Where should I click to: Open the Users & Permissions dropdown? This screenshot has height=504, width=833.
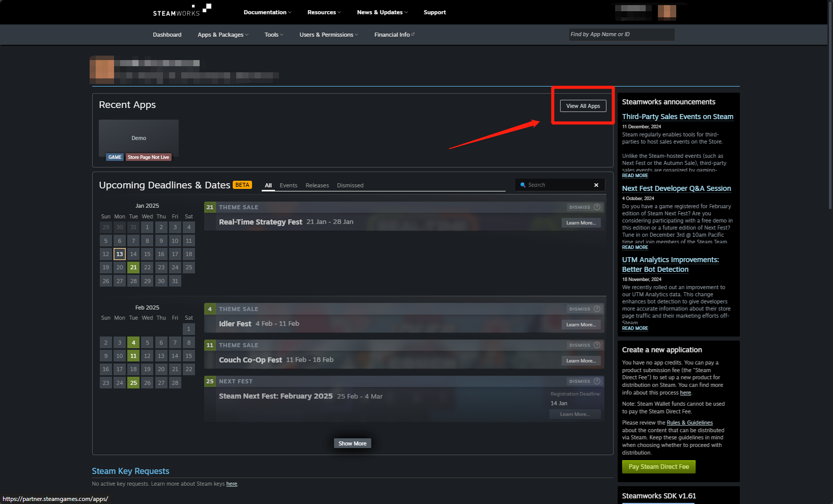click(x=328, y=35)
